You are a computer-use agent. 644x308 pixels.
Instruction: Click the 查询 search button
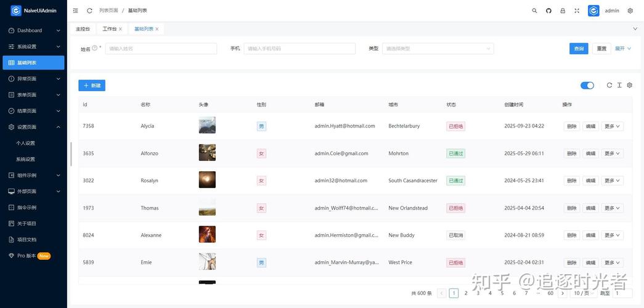pyautogui.click(x=579, y=49)
